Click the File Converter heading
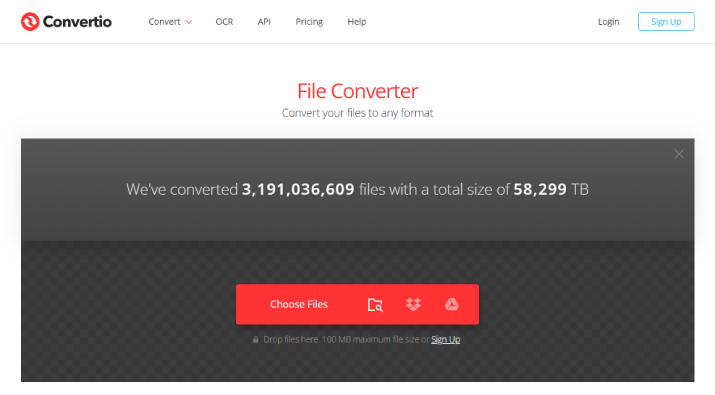715x395 pixels. (358, 91)
